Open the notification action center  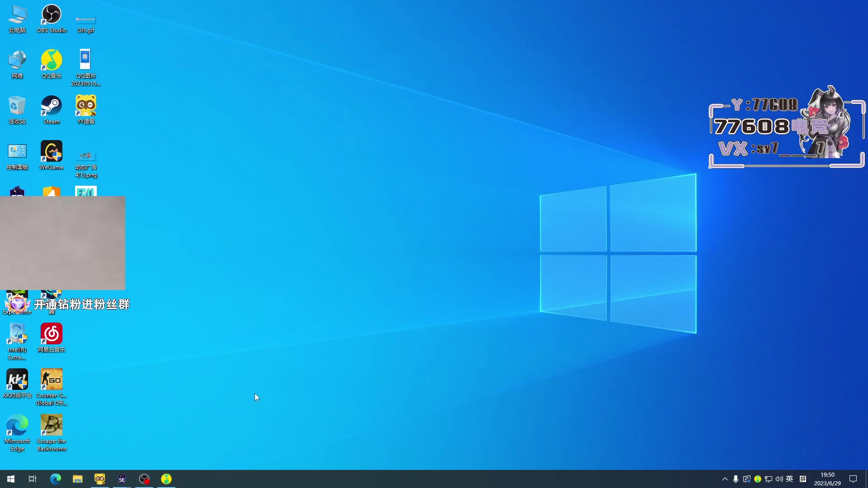click(853, 479)
